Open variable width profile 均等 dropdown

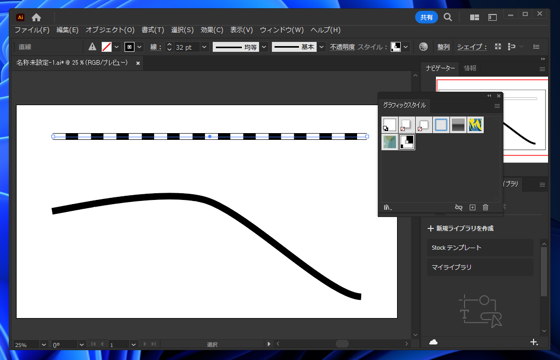(x=264, y=47)
